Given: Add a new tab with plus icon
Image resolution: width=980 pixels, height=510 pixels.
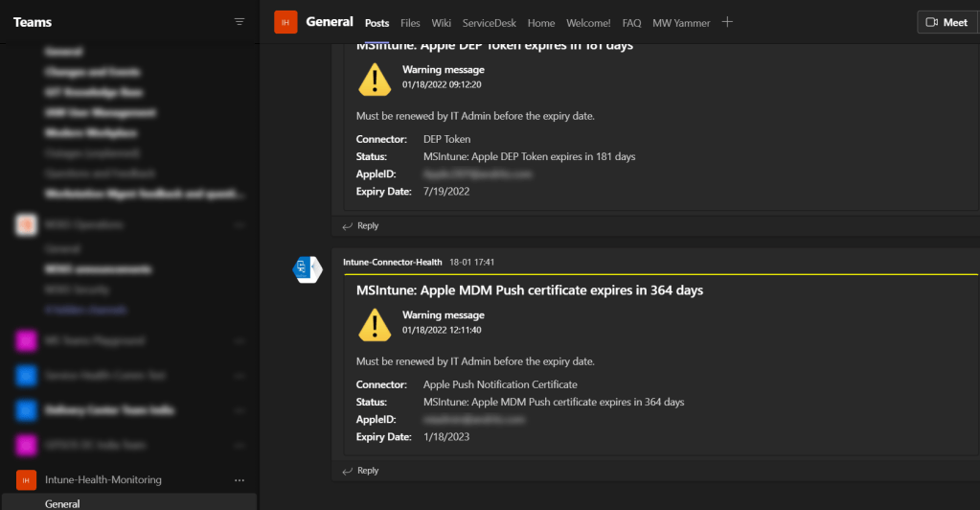Looking at the screenshot, I should coord(727,22).
